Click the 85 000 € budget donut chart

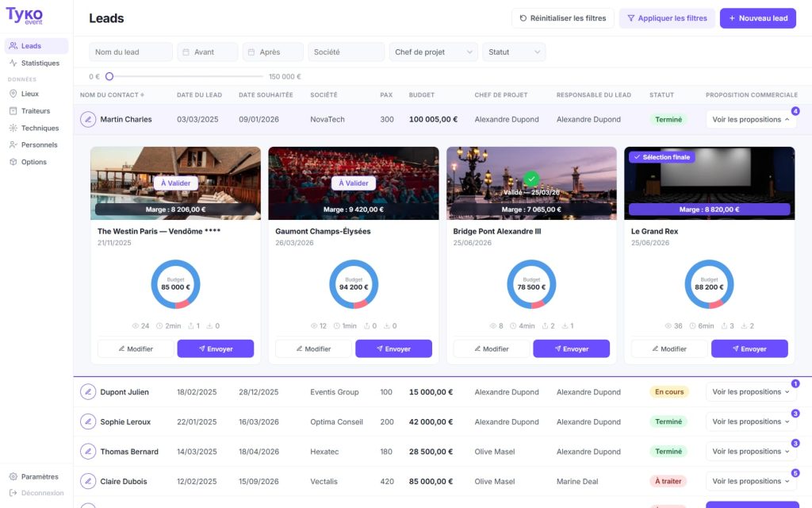(175, 285)
